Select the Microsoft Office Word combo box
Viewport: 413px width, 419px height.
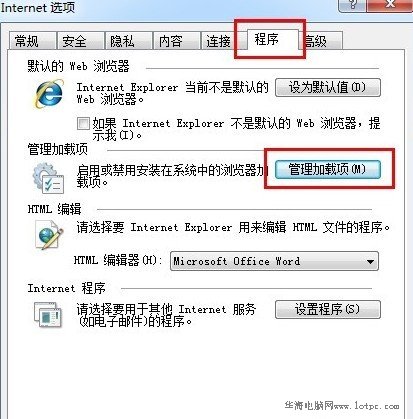pyautogui.click(x=274, y=261)
